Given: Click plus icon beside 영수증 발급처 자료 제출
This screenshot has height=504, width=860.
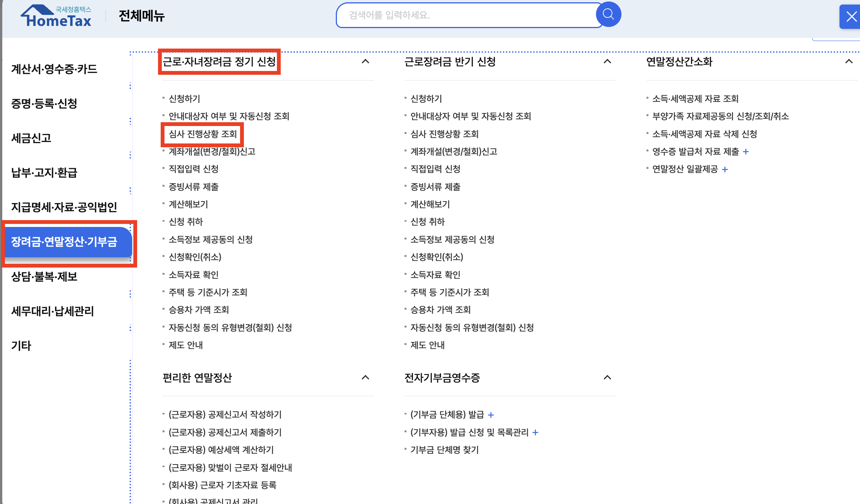Looking at the screenshot, I should [746, 152].
